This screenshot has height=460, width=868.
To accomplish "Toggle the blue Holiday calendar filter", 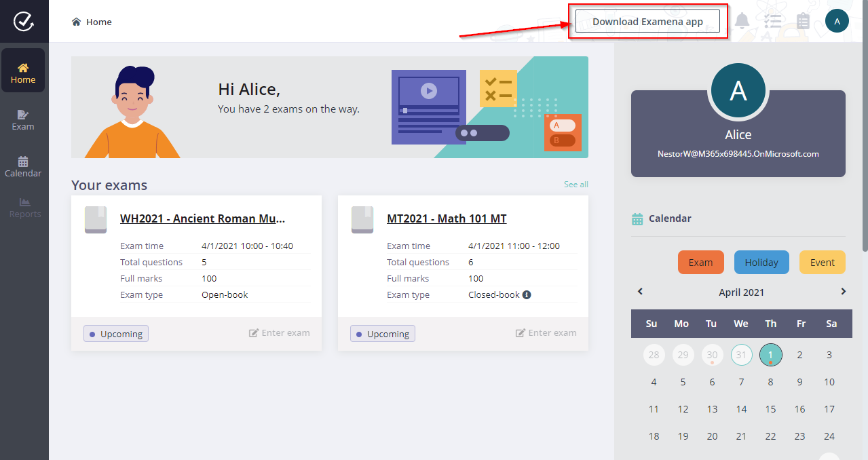I will point(761,263).
